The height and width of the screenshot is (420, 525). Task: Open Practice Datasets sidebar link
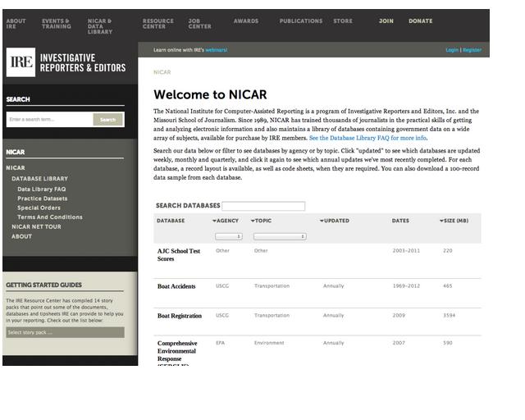tap(42, 199)
